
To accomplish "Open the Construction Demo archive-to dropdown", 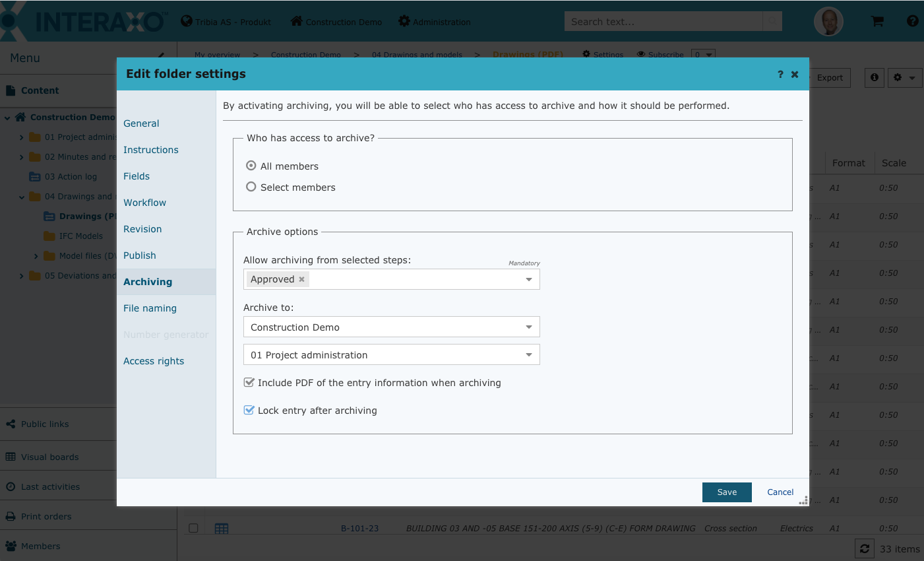I will 391,327.
